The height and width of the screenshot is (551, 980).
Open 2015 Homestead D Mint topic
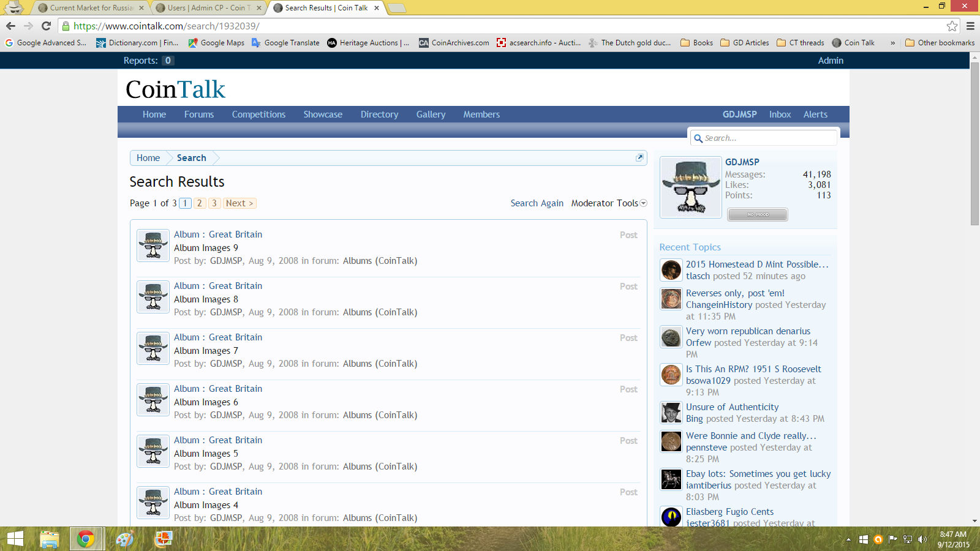click(x=757, y=264)
